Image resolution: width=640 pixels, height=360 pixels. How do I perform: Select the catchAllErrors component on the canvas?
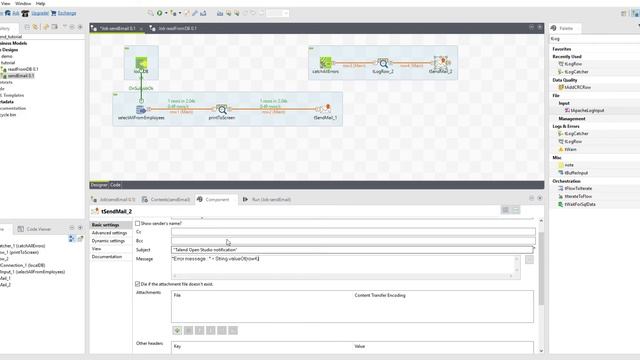pyautogui.click(x=325, y=63)
